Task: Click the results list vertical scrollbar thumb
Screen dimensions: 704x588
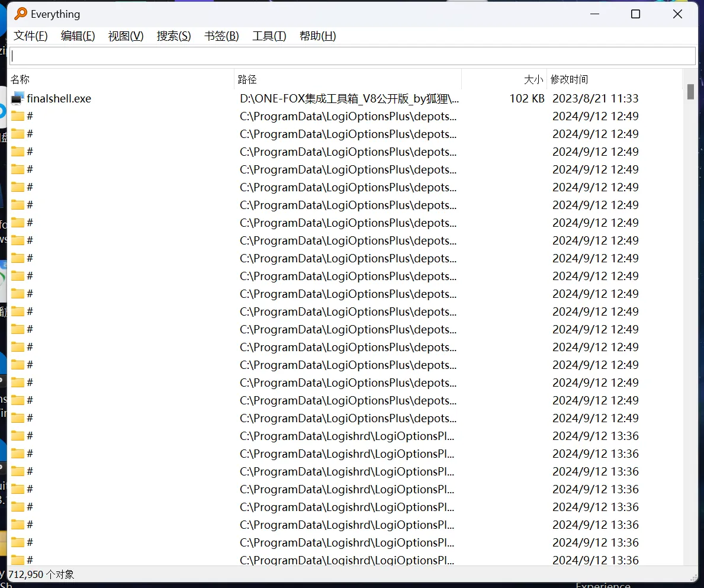Action: [690, 92]
